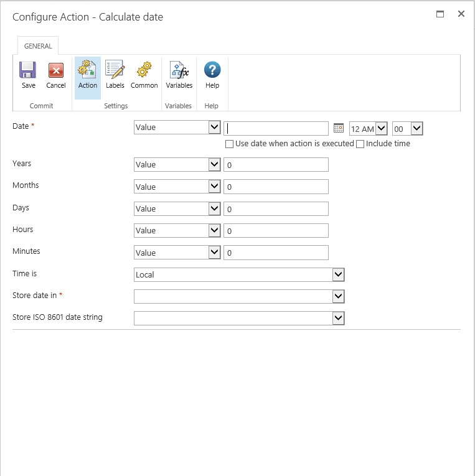Screen dimensions: 475x476
Task: Open the Common settings icon
Action: click(x=144, y=70)
